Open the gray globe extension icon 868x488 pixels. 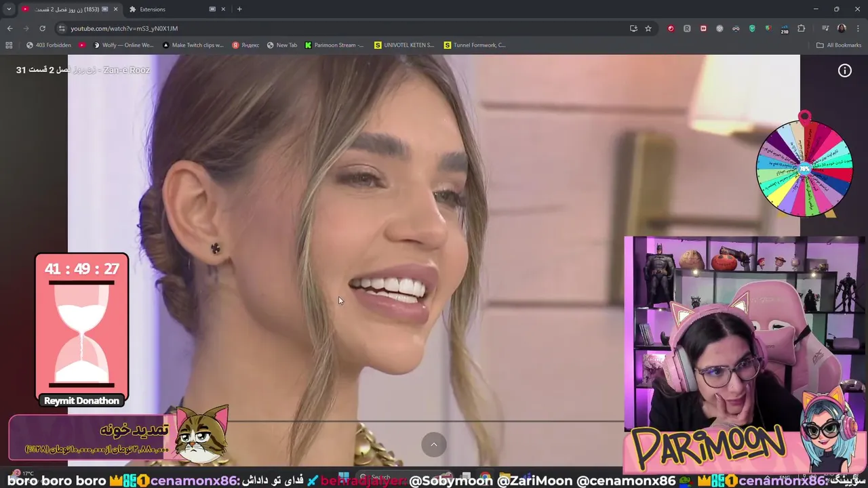point(719,28)
